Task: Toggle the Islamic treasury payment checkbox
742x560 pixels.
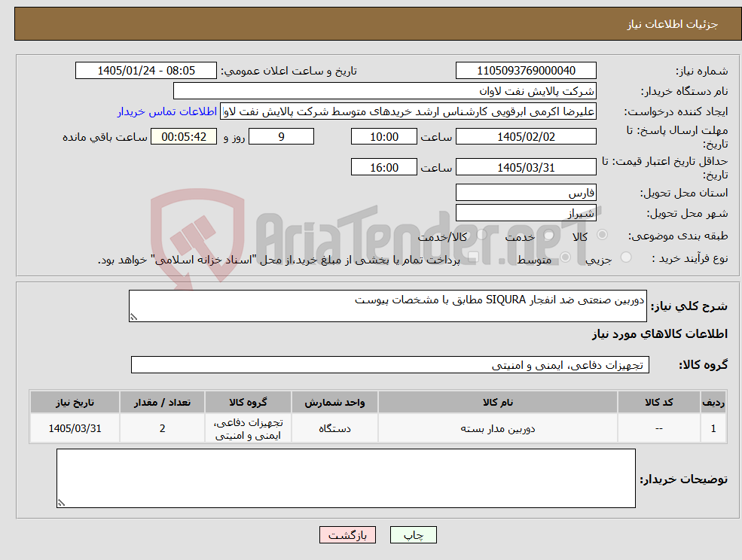Action: pos(473,257)
